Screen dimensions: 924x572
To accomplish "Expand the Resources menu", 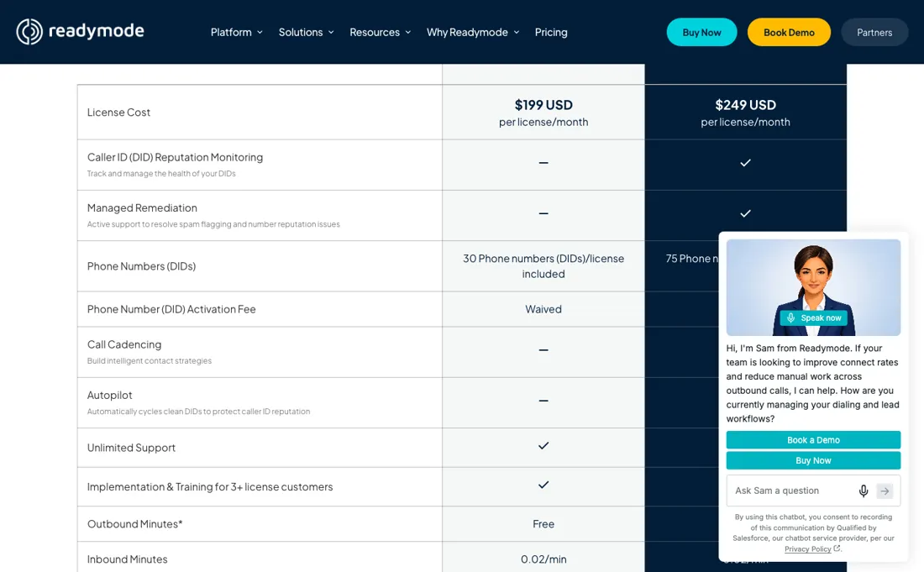I will tap(380, 33).
